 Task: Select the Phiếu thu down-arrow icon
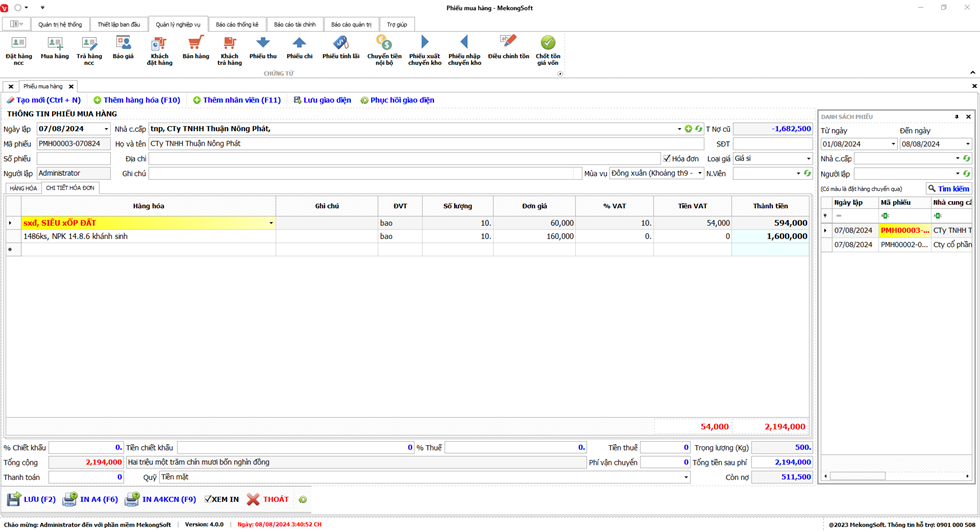tap(263, 43)
